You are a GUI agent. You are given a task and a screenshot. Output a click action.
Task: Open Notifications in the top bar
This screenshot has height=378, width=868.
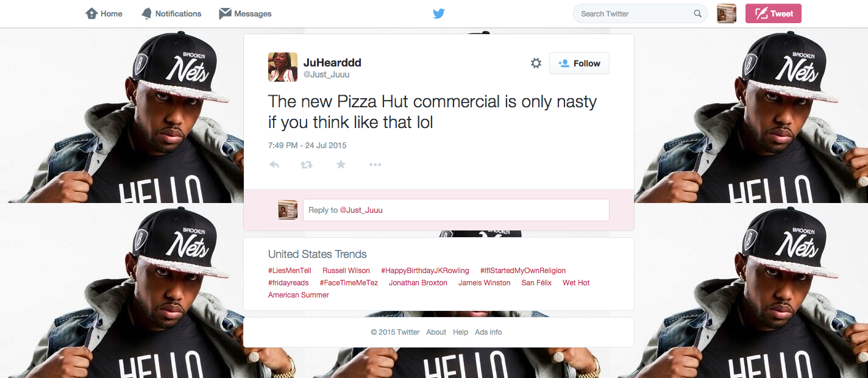[x=171, y=13]
